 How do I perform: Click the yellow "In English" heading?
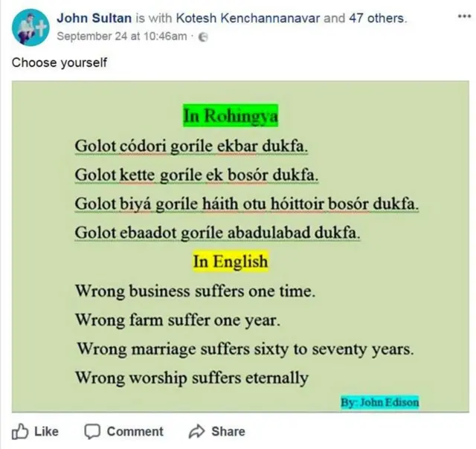coord(230,262)
